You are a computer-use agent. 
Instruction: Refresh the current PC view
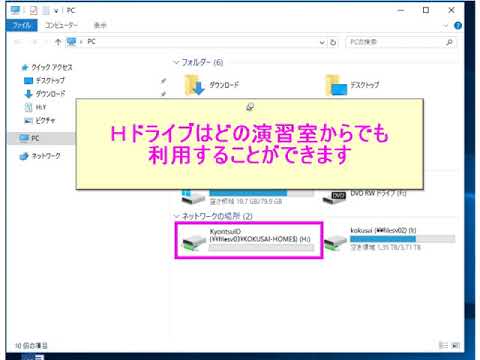333,42
